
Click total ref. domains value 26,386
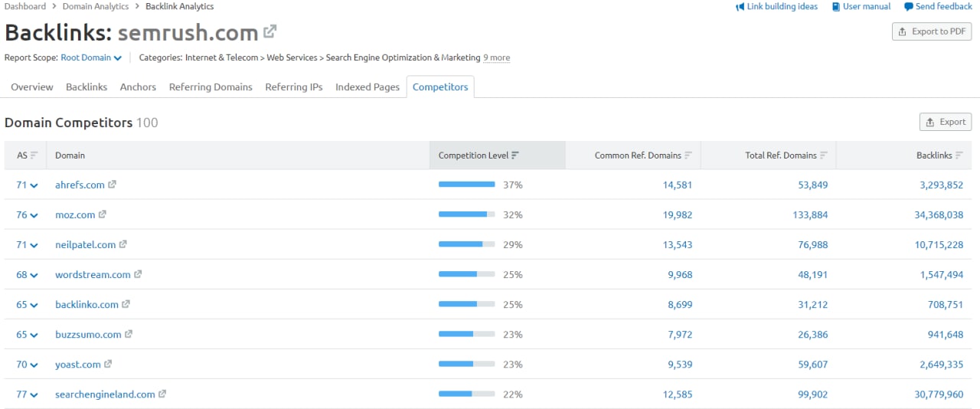click(x=812, y=334)
